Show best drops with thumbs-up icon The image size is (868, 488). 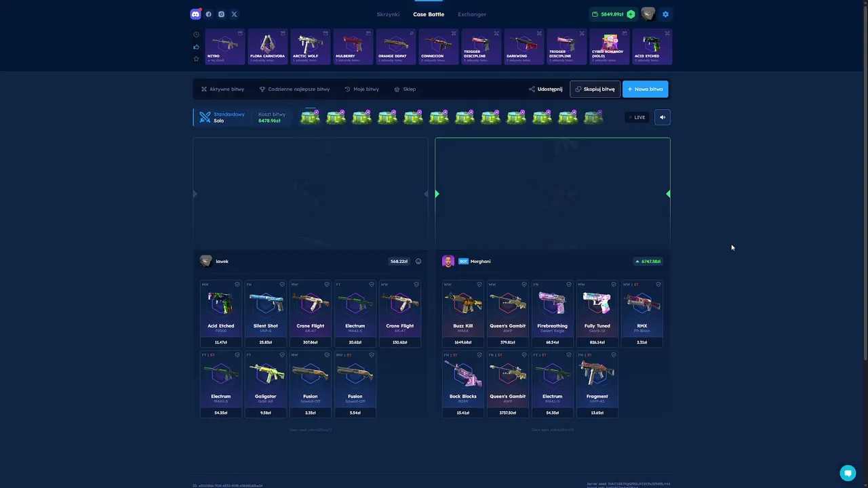(x=197, y=47)
